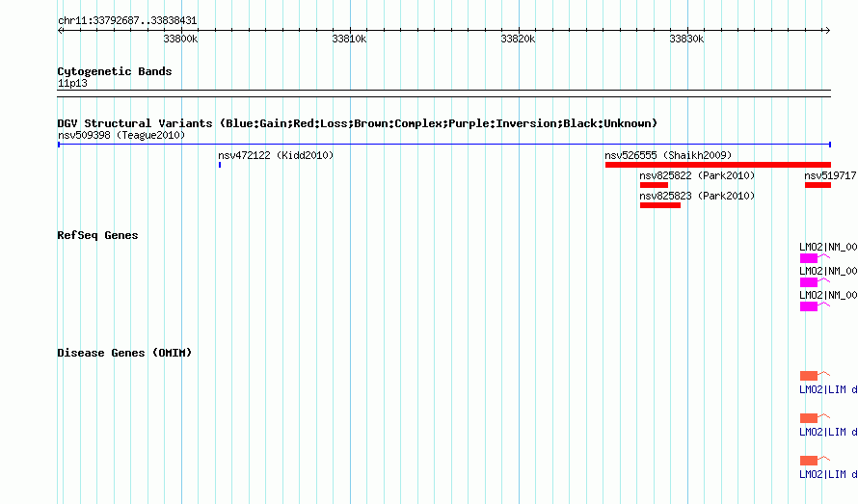This screenshot has height=504, width=858.
Task: Click the RefSeq Genes track title
Action: click(97, 235)
